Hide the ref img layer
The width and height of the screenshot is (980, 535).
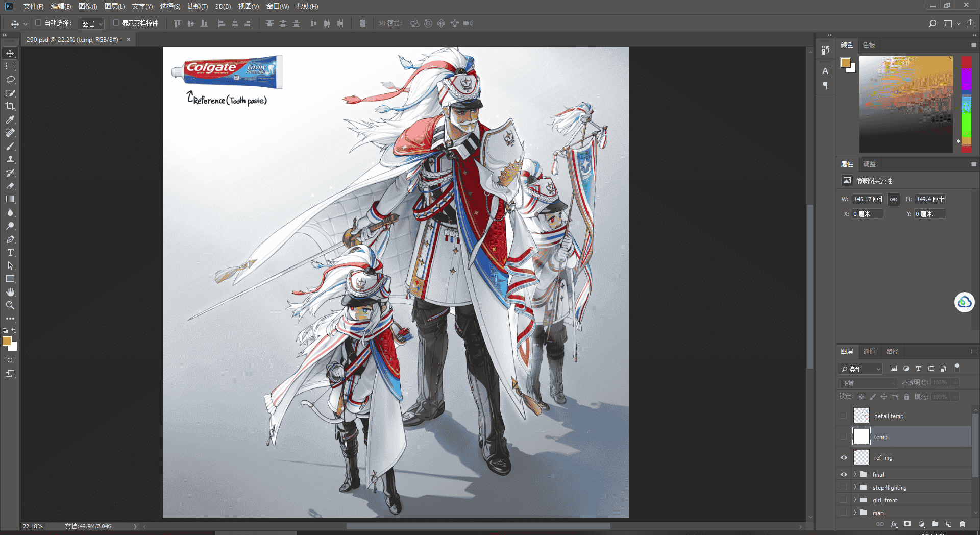[844, 458]
